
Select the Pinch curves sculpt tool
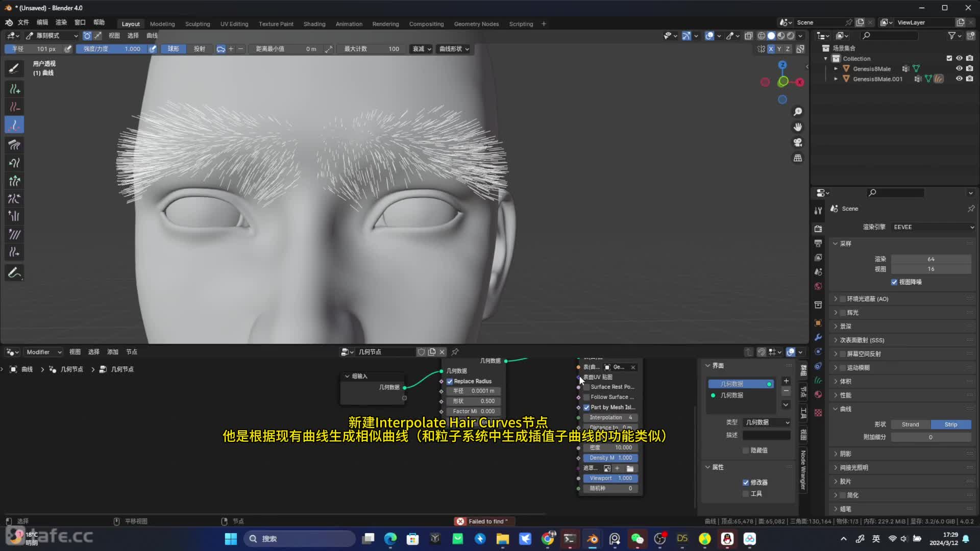point(14,198)
